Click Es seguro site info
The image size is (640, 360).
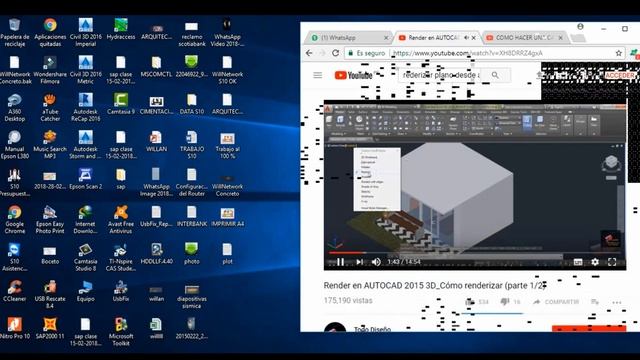point(366,53)
